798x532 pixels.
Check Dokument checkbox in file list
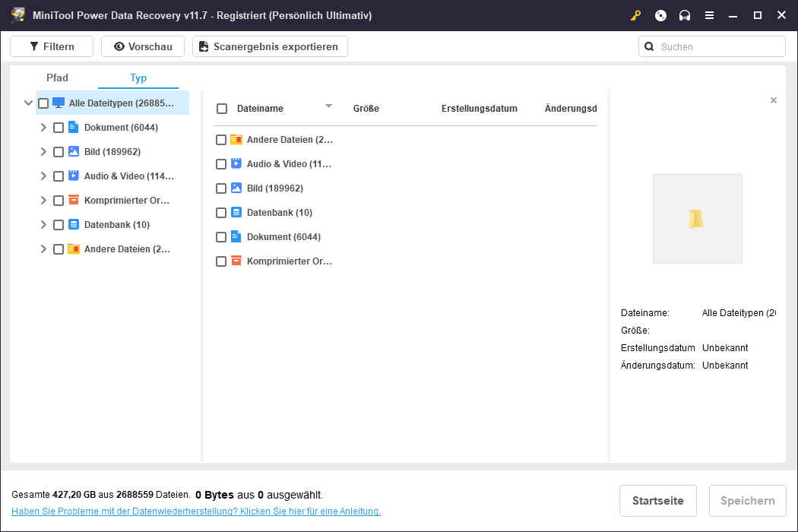pyautogui.click(x=221, y=237)
